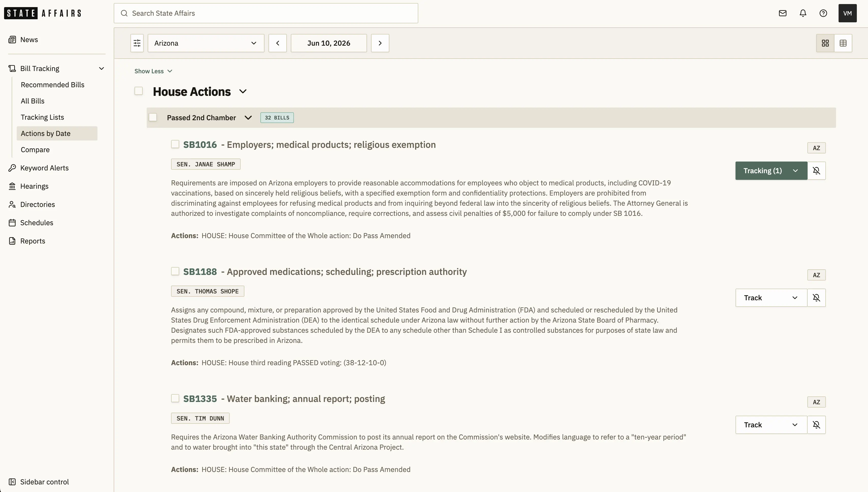
Task: Click the Hearings building icon
Action: [x=12, y=186]
